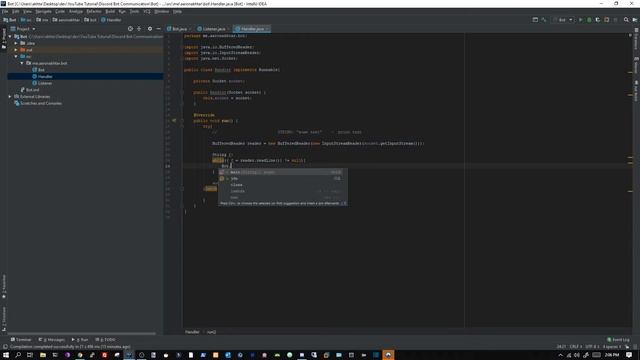Viewport: 640px width, 360px height.
Task: Select the Bot.iml file
Action: (30, 90)
